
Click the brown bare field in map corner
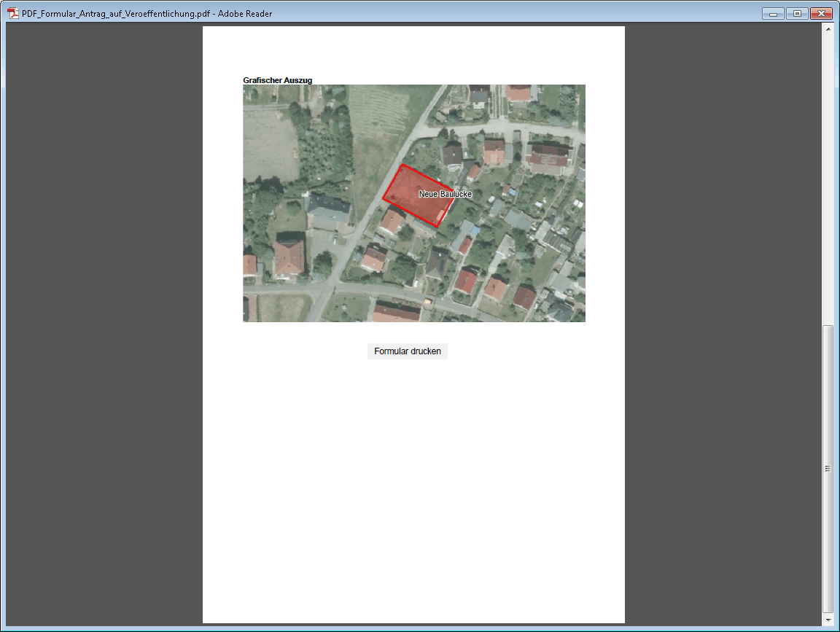pos(268,144)
